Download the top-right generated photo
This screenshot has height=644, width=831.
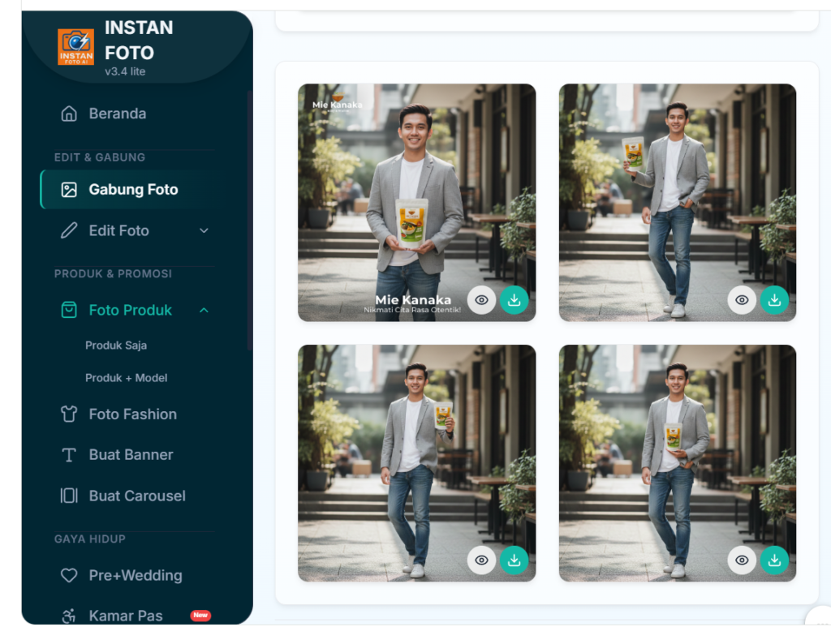(x=774, y=300)
